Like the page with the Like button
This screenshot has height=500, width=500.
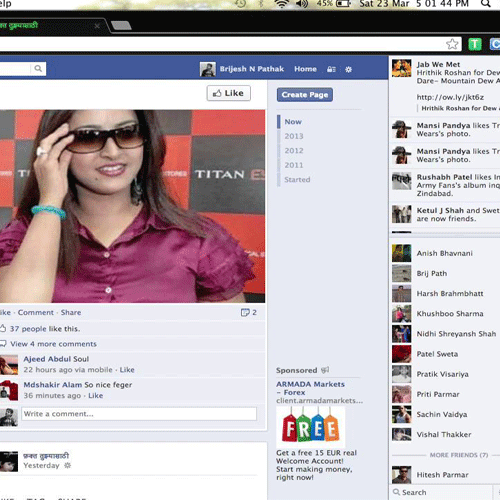coord(229,93)
